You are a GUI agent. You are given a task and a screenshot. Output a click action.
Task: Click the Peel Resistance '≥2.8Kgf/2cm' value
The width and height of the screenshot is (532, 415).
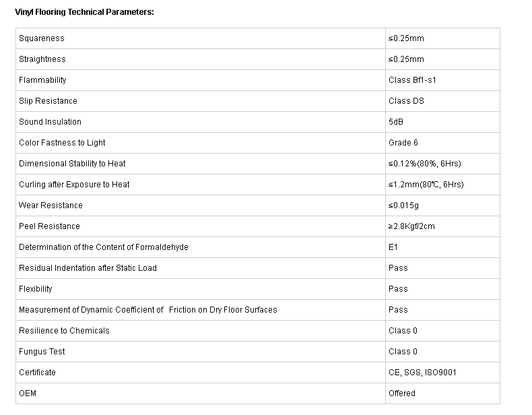click(x=411, y=226)
